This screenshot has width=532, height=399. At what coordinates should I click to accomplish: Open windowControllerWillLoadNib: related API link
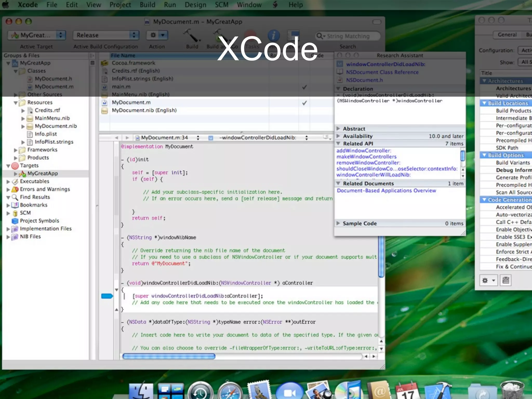tap(373, 175)
